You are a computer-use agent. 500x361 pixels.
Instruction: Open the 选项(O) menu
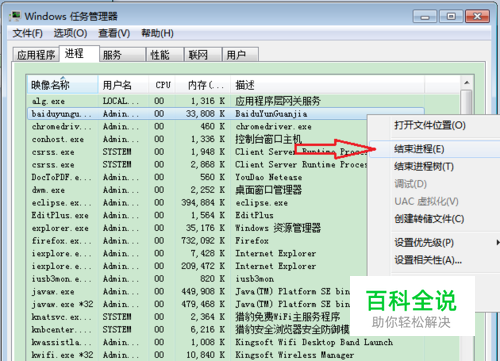pyautogui.click(x=70, y=33)
